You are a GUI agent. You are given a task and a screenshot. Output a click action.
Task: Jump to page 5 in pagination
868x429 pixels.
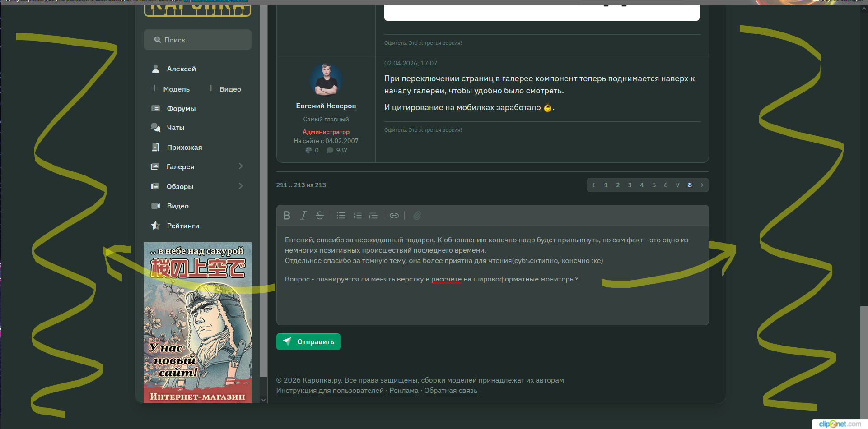point(653,185)
